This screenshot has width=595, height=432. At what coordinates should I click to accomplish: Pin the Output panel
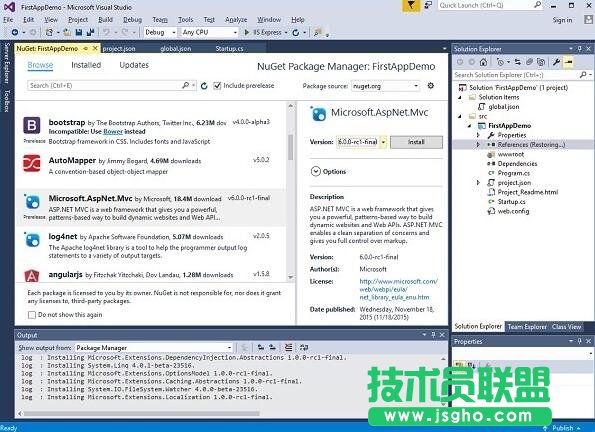coord(433,335)
